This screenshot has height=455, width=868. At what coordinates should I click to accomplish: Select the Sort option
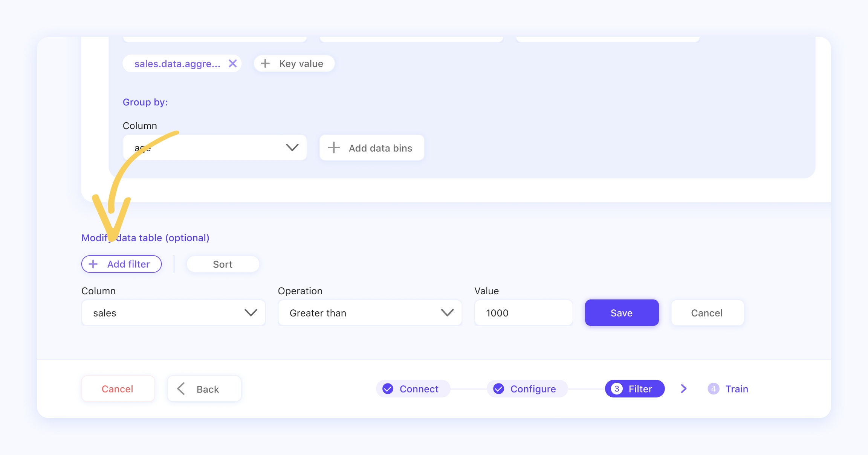(x=223, y=264)
